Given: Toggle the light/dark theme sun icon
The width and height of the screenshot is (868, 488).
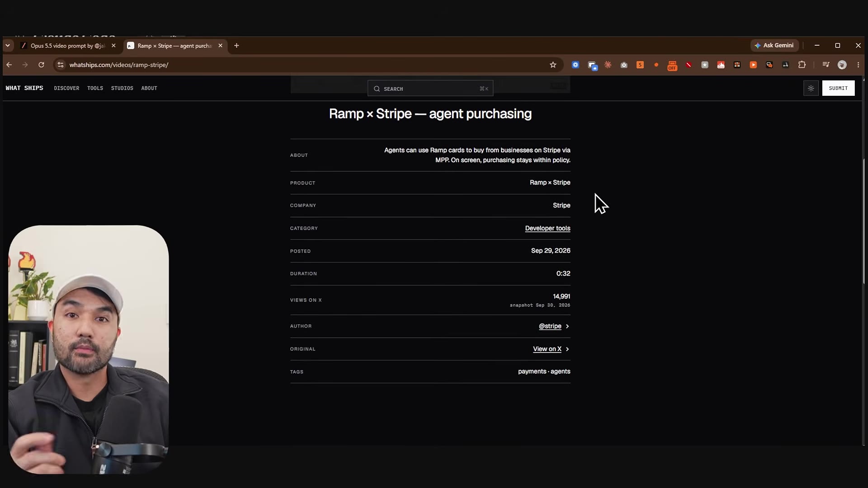Looking at the screenshot, I should pos(811,88).
